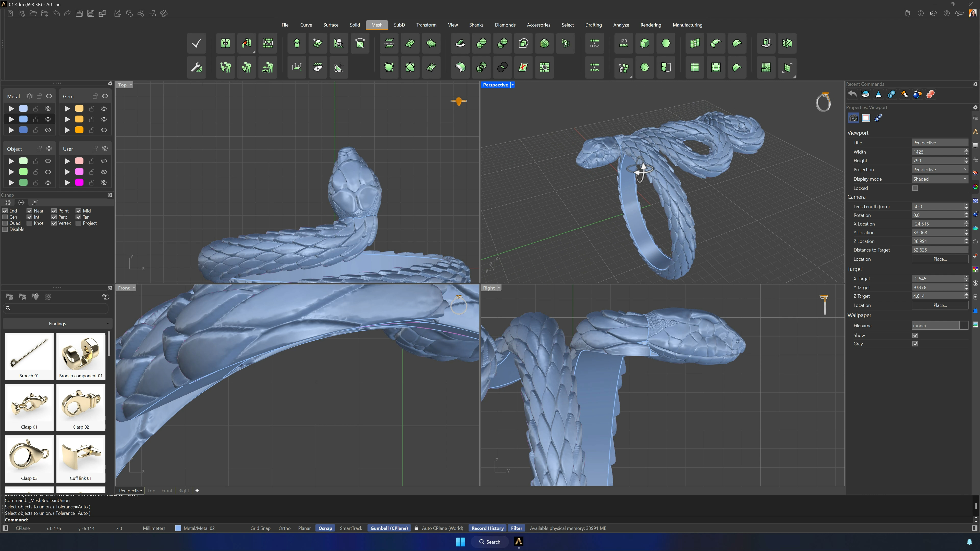Toggle the Cen osnap checkbox
The width and height of the screenshot is (980, 551).
click(x=5, y=217)
